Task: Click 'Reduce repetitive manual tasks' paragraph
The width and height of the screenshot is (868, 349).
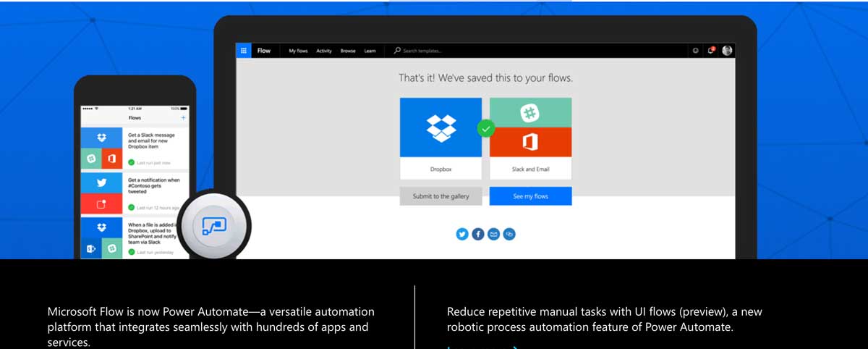Action: point(604,319)
